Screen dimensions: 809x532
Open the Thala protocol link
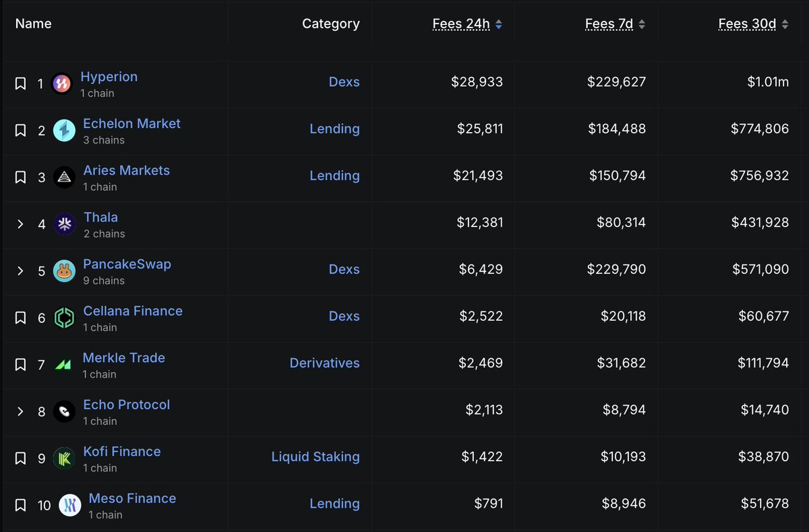click(x=101, y=217)
